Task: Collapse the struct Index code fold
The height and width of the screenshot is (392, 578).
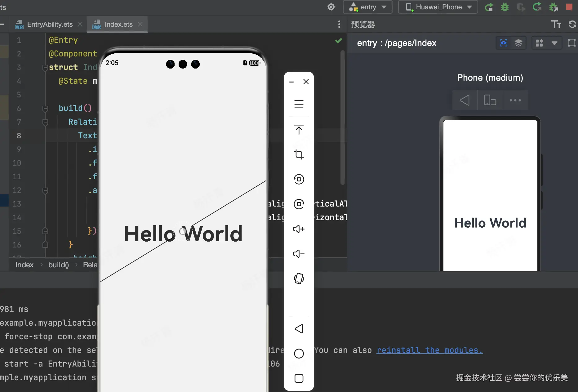Action: [45, 67]
